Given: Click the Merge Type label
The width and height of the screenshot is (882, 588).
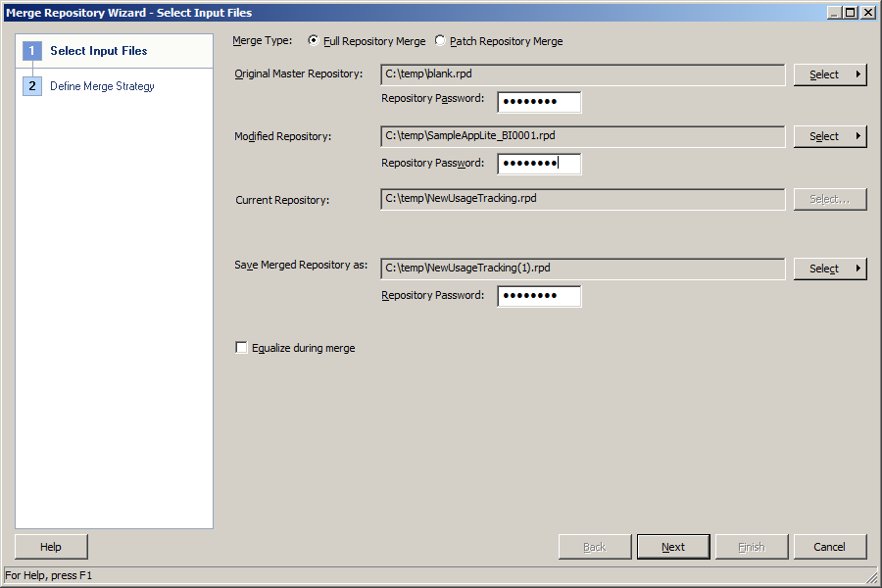Looking at the screenshot, I should click(262, 40).
